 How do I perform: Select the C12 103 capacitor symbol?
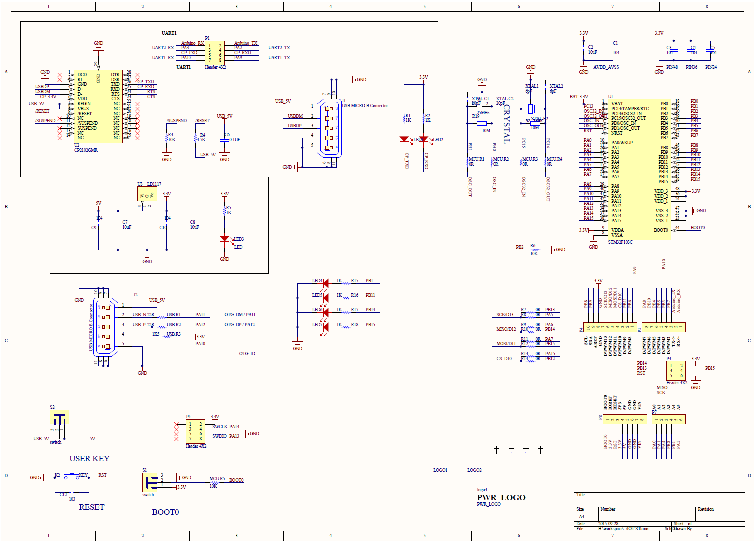(x=72, y=492)
